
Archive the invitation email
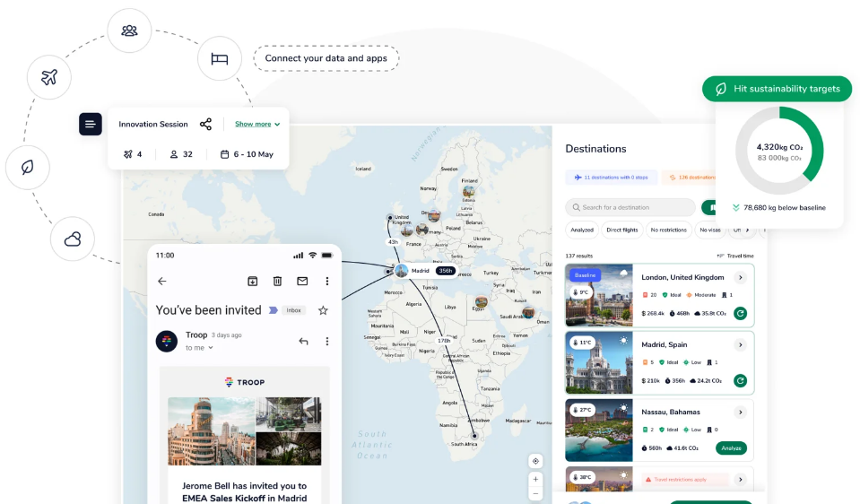[253, 281]
